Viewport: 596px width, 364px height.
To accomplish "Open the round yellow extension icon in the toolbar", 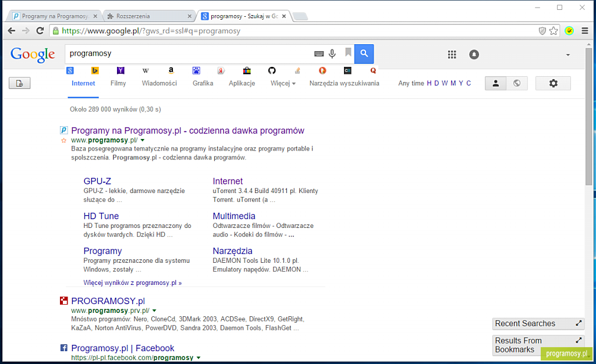I will [569, 31].
